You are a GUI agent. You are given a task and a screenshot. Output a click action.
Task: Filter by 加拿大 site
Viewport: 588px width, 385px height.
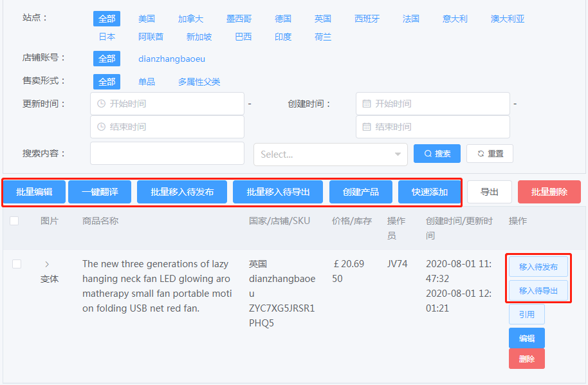(190, 19)
